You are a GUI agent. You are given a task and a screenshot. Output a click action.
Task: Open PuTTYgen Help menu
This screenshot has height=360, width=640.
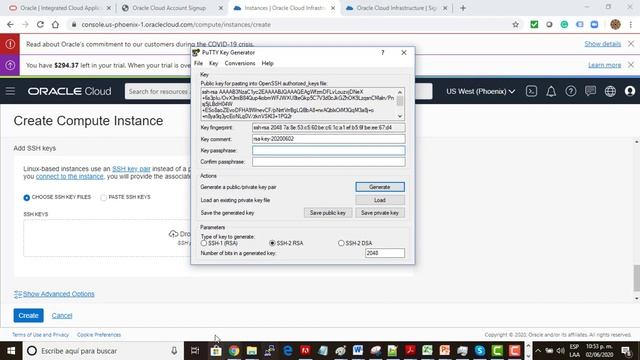click(267, 63)
